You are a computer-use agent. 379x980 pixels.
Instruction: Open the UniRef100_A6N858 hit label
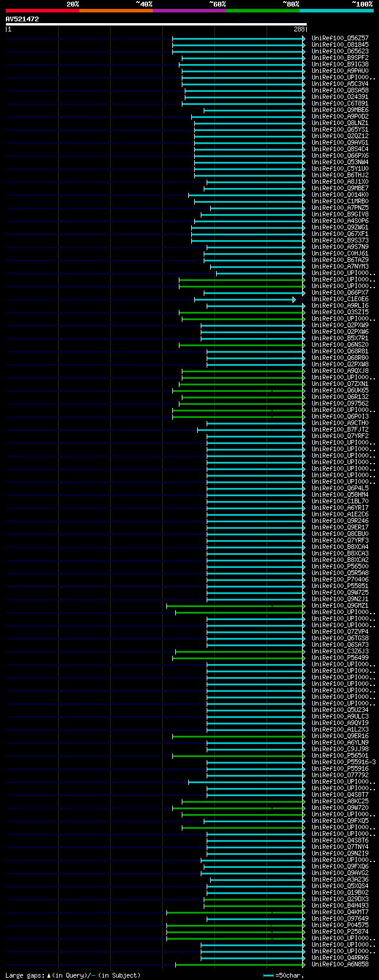click(x=340, y=964)
